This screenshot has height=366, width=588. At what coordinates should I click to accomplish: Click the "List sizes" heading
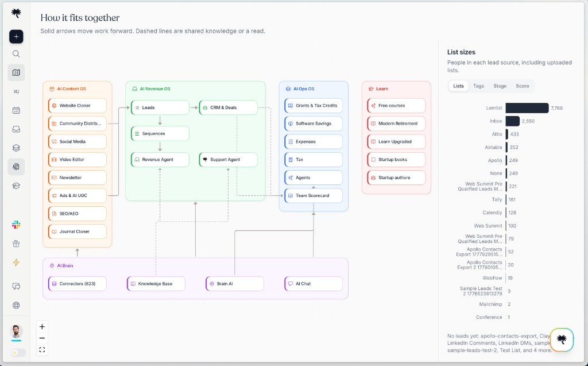[x=461, y=52]
